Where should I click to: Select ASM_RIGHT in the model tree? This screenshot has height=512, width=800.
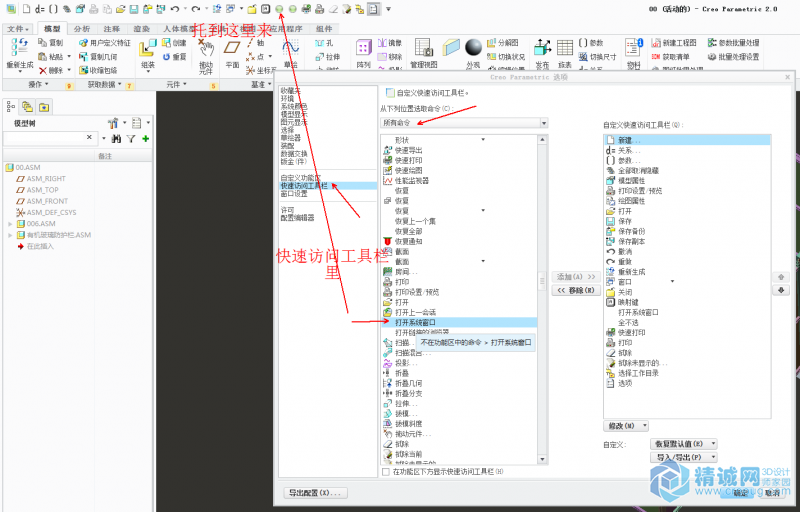(46, 179)
